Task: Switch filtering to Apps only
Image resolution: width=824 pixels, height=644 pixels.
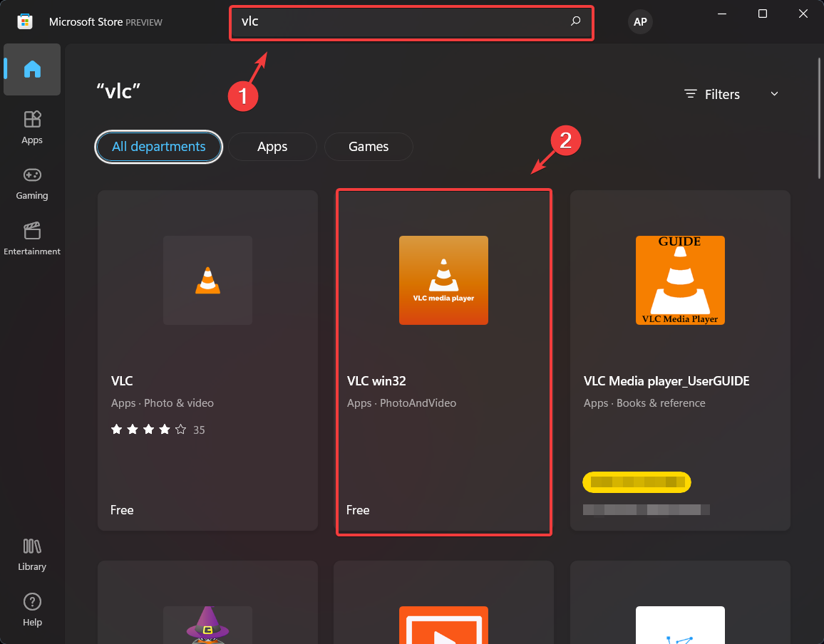Action: 272,146
